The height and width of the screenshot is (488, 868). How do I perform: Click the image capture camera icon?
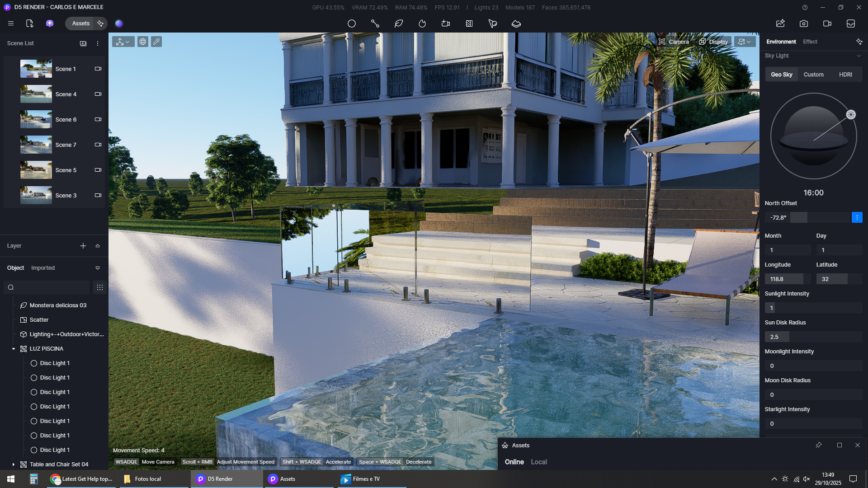point(803,23)
